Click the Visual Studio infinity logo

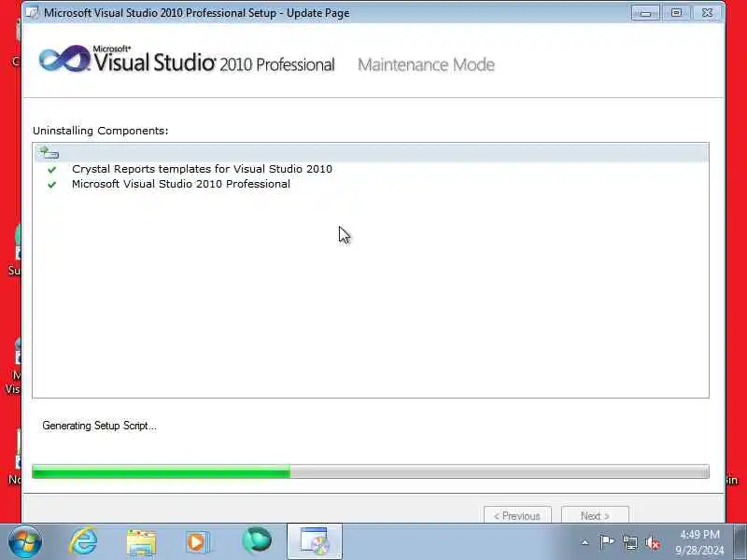64,59
